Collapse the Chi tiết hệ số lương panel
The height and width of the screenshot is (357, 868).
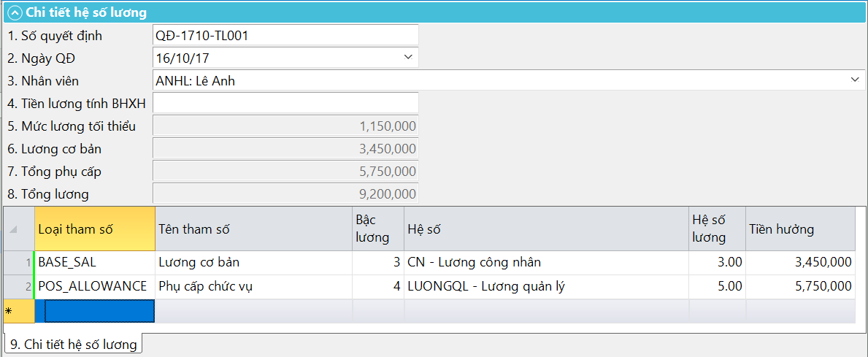coord(14,12)
